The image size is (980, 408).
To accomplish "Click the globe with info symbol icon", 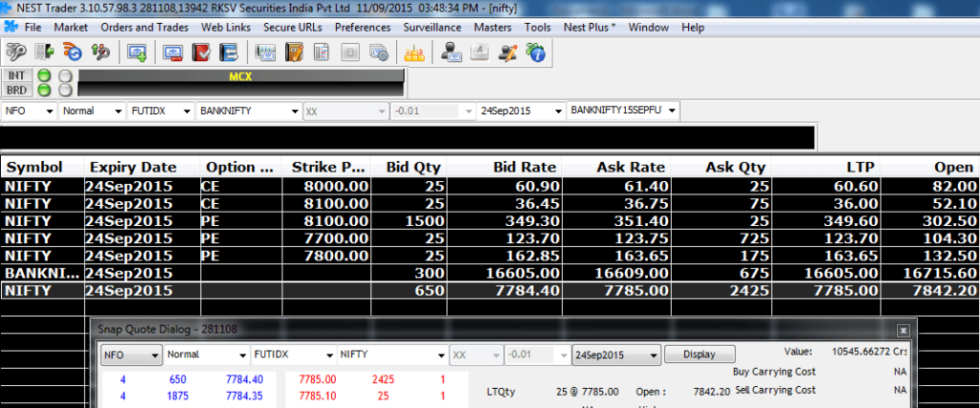I will 536,52.
